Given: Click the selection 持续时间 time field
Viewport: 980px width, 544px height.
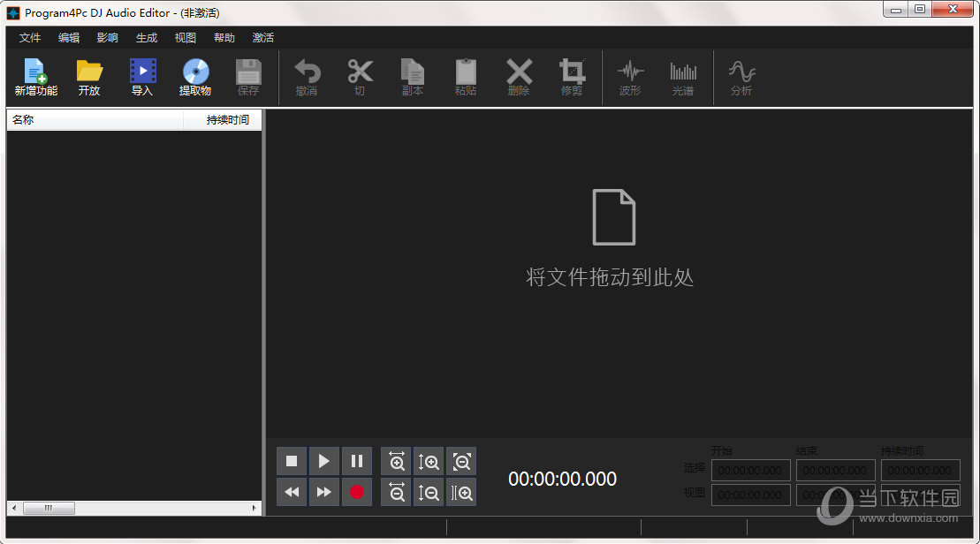Looking at the screenshot, I should pos(921,470).
